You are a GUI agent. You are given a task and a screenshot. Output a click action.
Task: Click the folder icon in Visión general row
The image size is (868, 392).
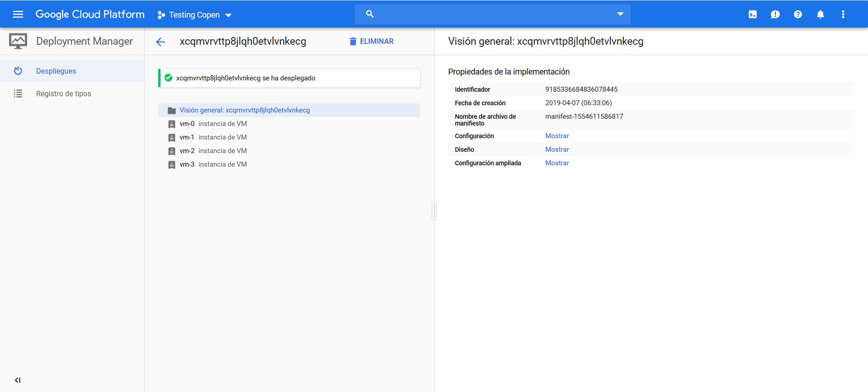[172, 111]
